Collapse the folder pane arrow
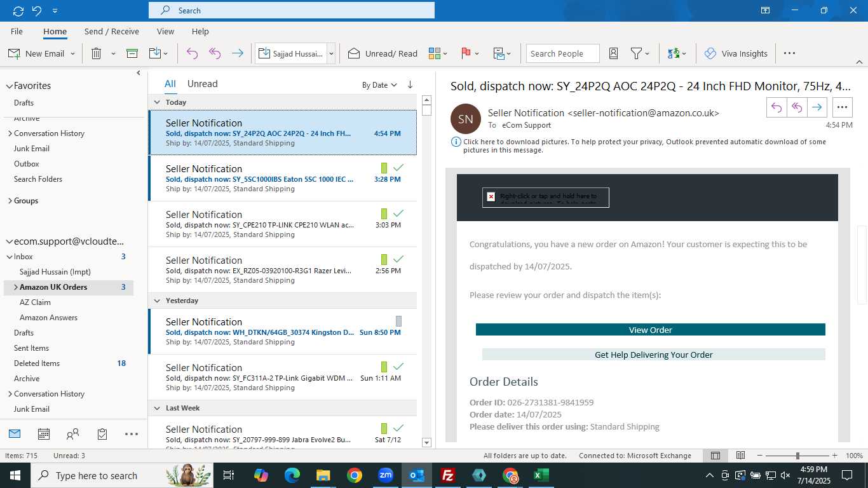This screenshot has height=488, width=868. pos(139,73)
